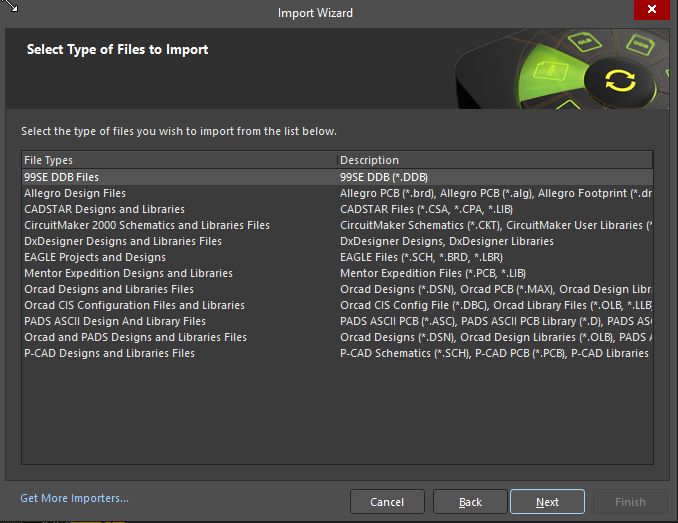Image resolution: width=678 pixels, height=523 pixels.
Task: Click EAGLE Files (*.SCH, *.BRD, *.LBR) description
Action: [x=422, y=257]
